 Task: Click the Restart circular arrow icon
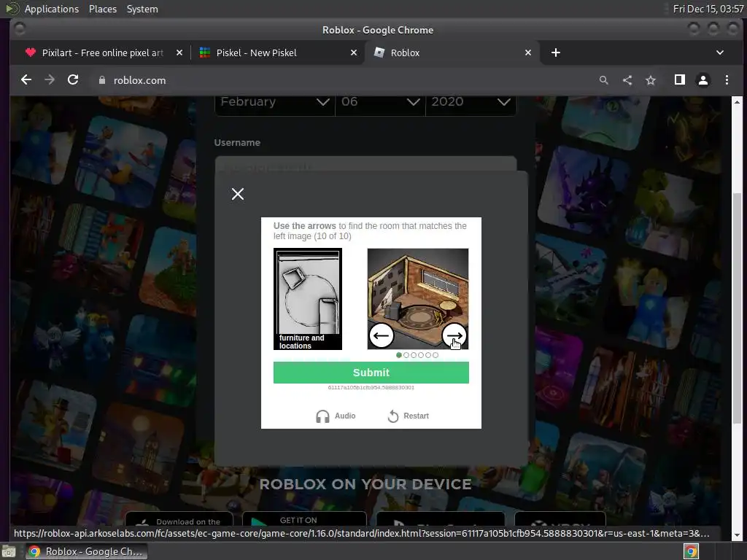(x=393, y=416)
